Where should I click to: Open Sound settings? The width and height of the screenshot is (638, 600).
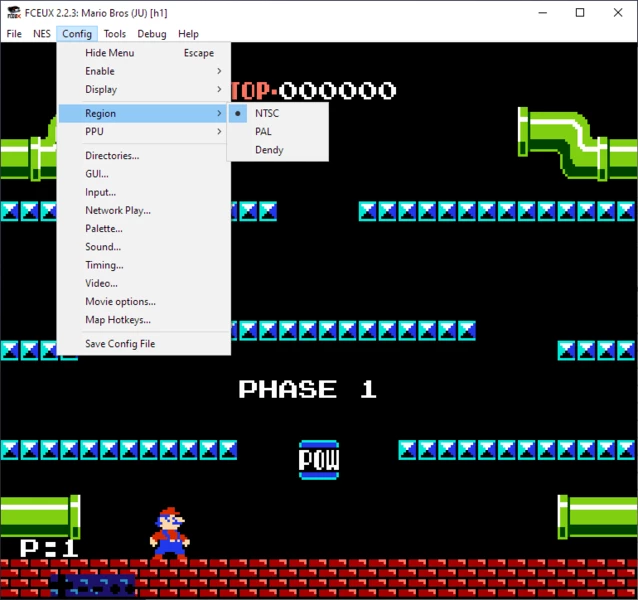click(x=144, y=247)
